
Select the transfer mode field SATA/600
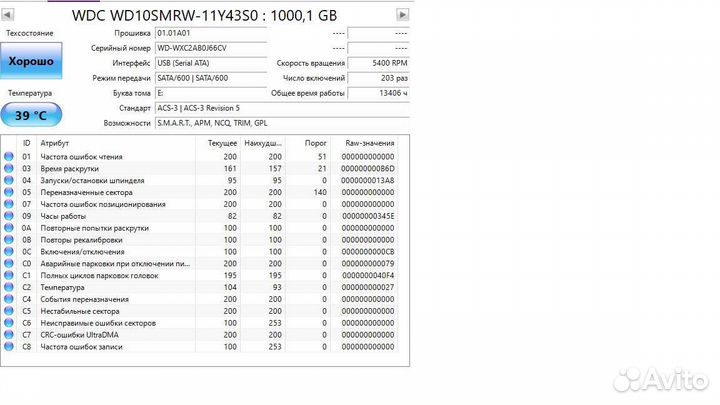click(211, 78)
